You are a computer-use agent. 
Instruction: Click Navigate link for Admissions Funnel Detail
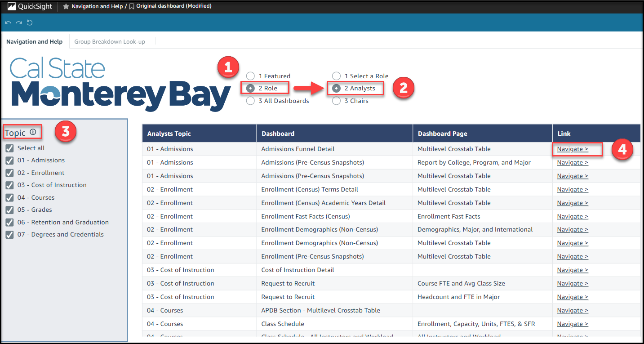pyautogui.click(x=572, y=149)
